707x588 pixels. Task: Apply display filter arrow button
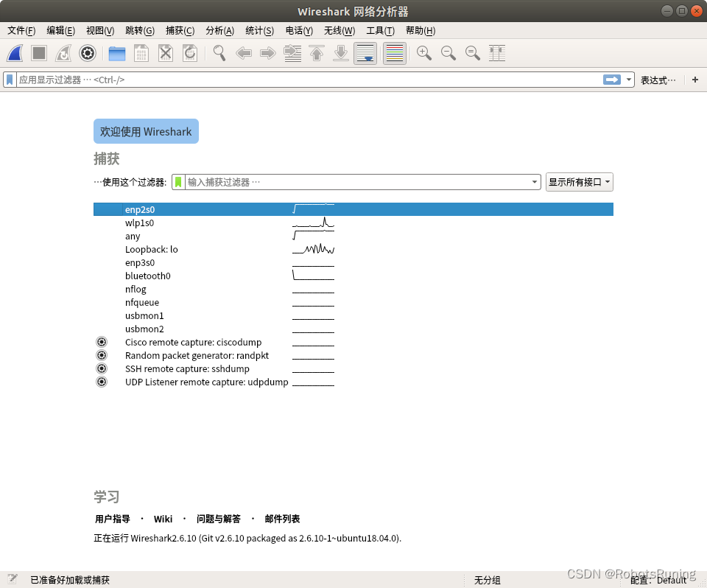coord(612,80)
